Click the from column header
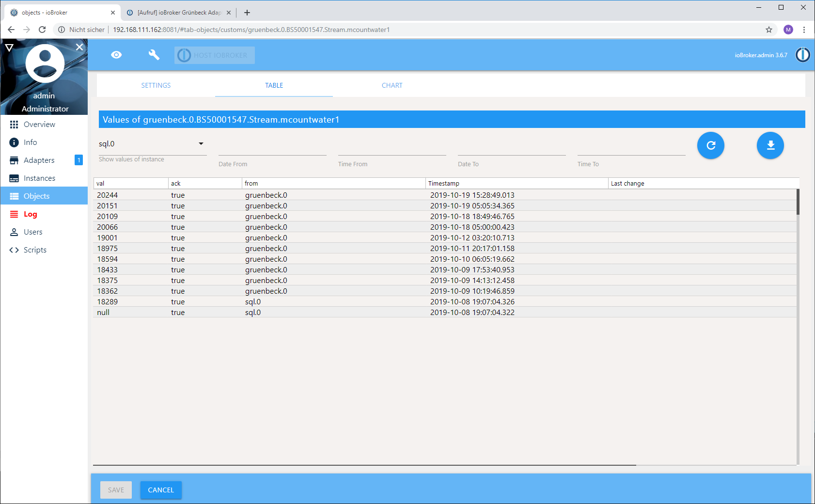 334,183
